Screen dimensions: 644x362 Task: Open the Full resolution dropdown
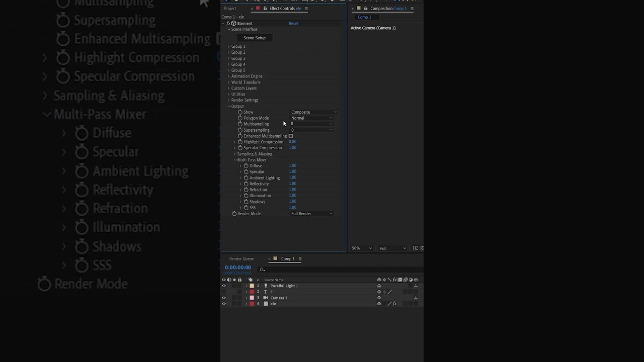pyautogui.click(x=393, y=248)
